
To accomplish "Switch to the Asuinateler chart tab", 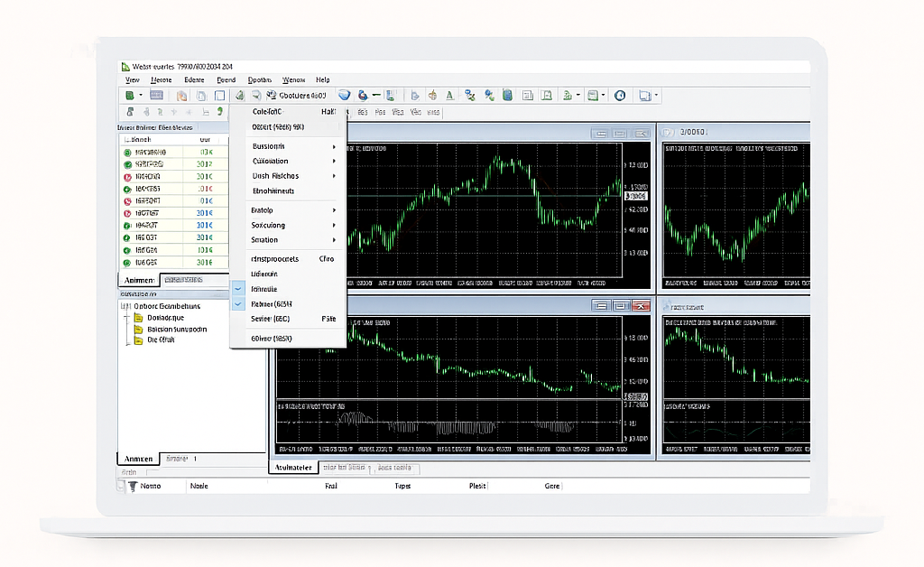I will tap(293, 468).
